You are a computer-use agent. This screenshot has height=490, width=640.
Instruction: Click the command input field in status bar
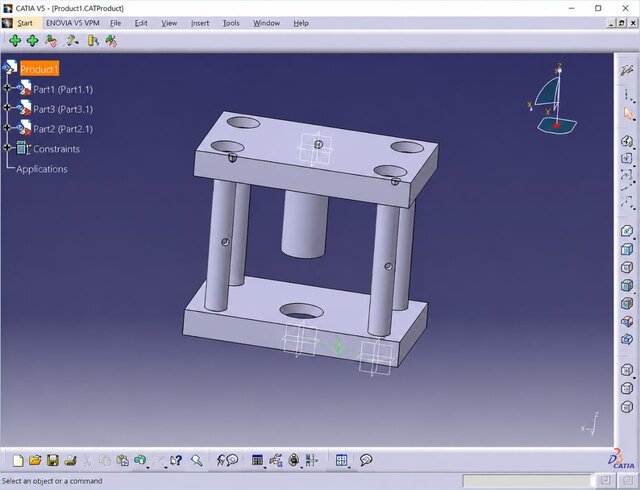click(526, 481)
